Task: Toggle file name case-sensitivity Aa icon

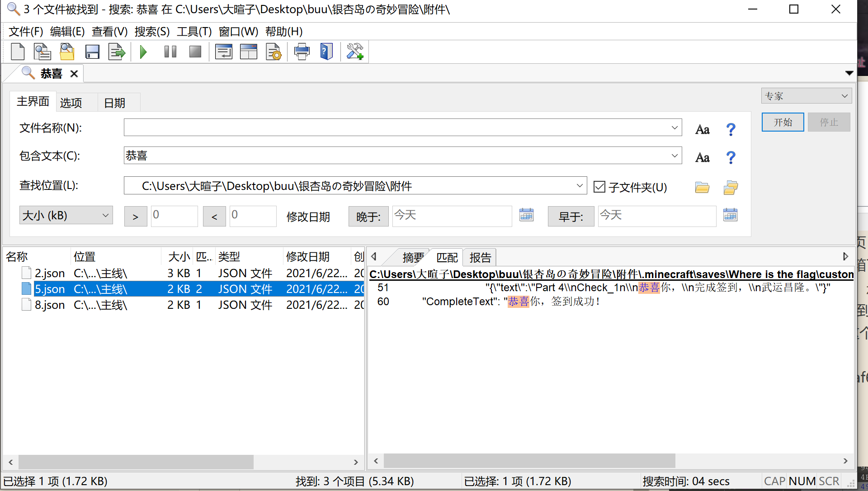Action: 702,130
